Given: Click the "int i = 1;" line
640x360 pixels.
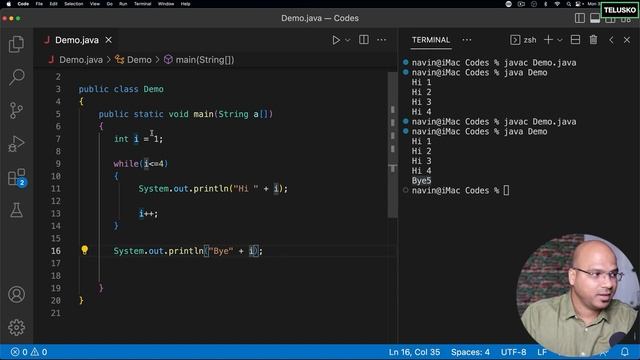Looking at the screenshot, I should click(138, 139).
